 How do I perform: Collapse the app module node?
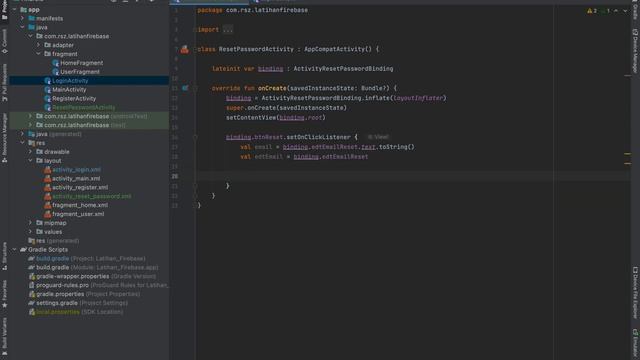pos(15,9)
